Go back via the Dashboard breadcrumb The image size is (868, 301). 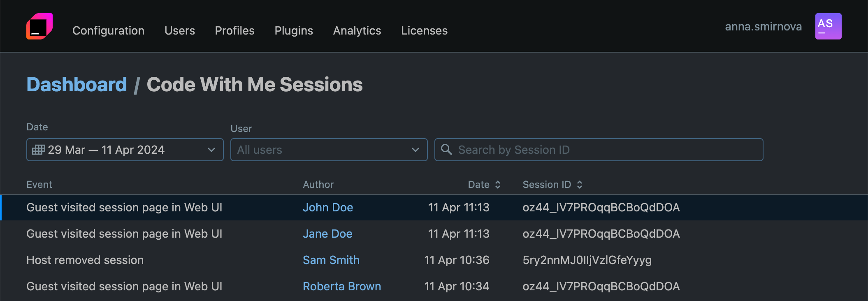pyautogui.click(x=77, y=84)
